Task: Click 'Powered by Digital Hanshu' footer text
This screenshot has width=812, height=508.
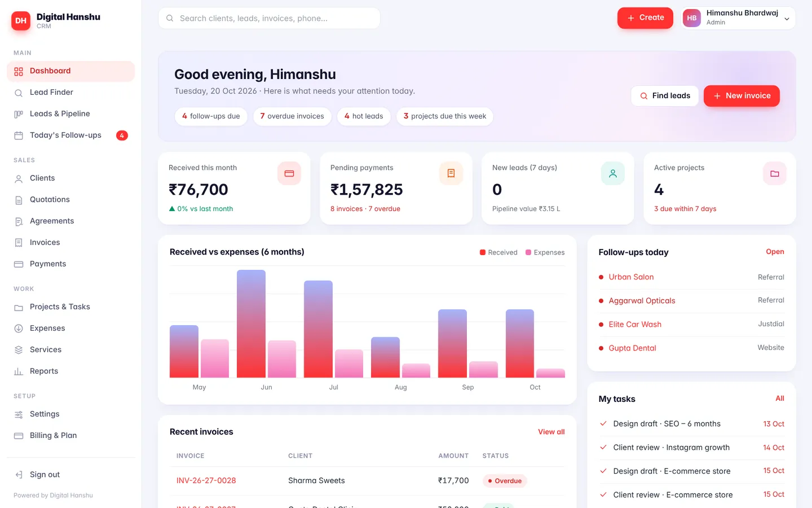Action: pos(53,496)
